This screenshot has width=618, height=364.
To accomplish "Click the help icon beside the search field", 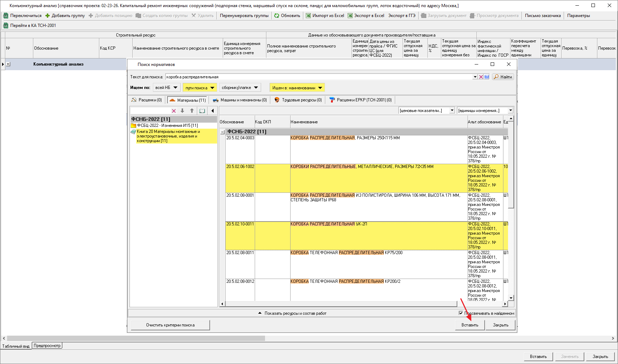I will coord(487,77).
